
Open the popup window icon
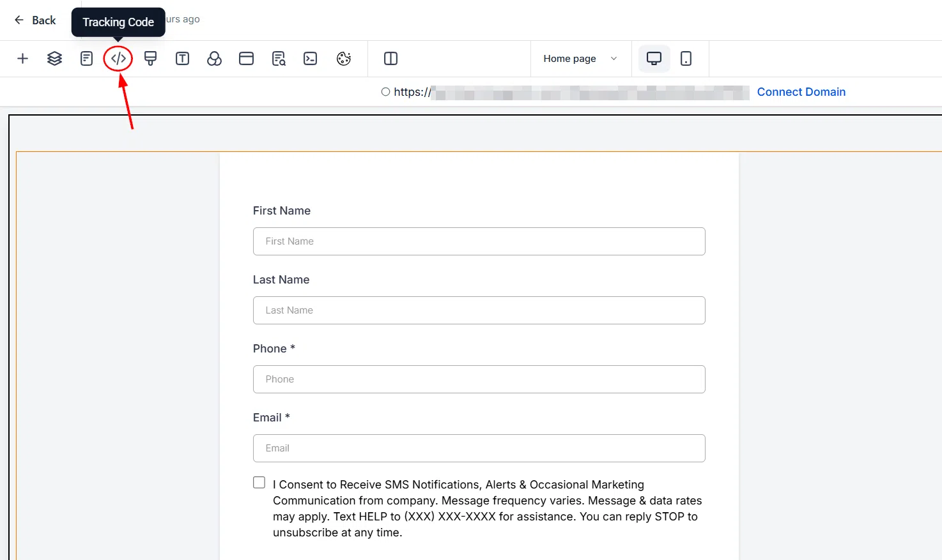tap(247, 59)
